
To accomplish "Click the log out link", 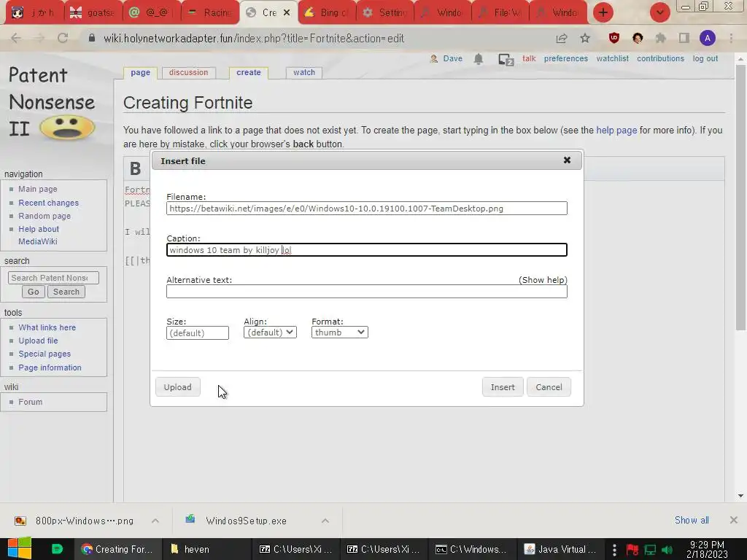I will pyautogui.click(x=705, y=58).
